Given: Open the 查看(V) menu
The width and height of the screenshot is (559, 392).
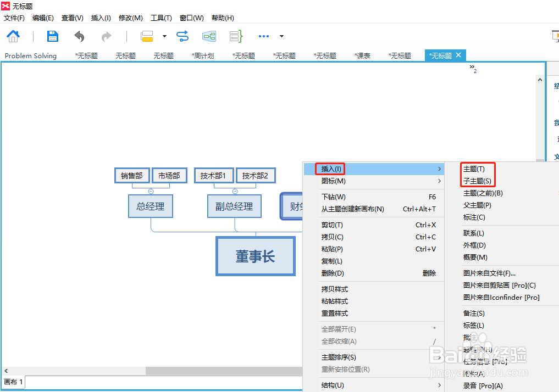Looking at the screenshot, I should pos(73,18).
